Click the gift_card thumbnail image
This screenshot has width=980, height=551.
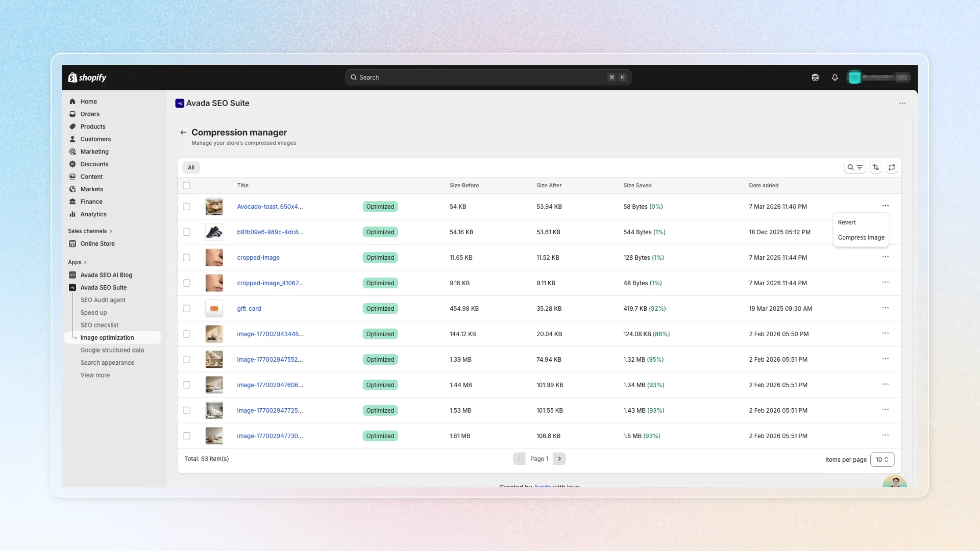point(214,309)
